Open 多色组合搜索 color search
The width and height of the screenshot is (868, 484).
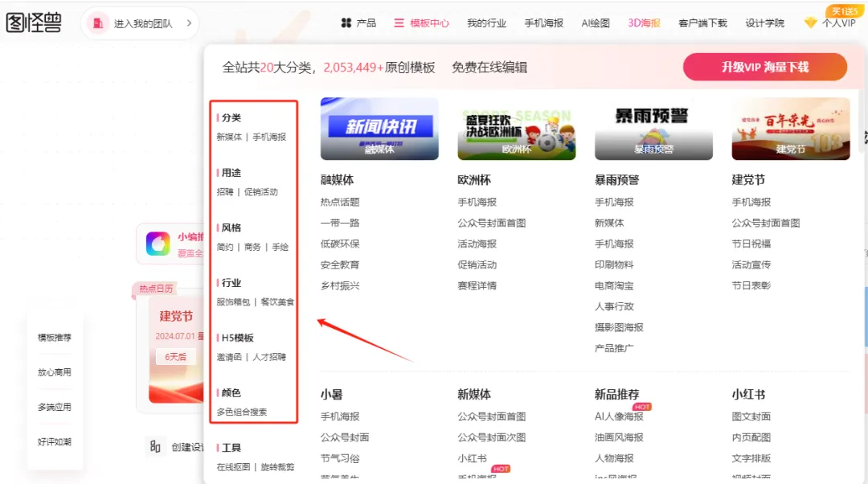point(241,412)
